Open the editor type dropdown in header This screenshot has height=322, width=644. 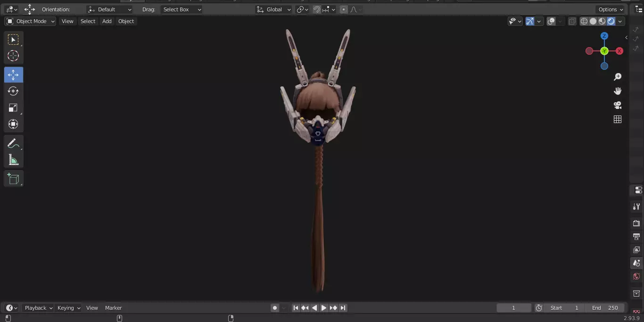11,9
